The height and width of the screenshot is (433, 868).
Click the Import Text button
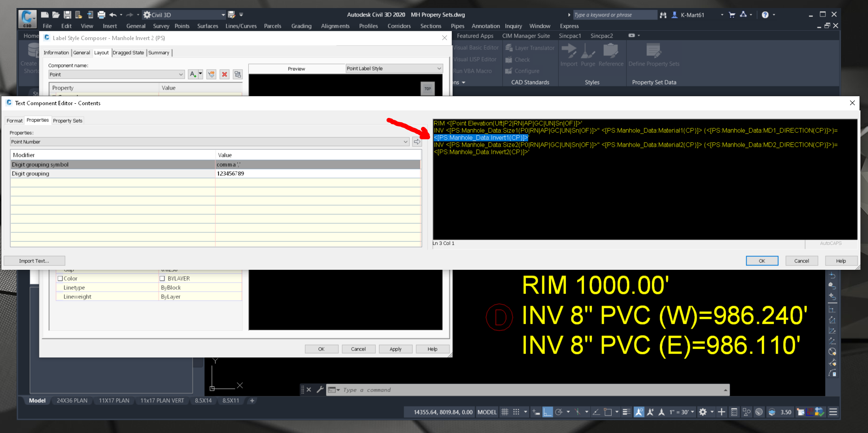pos(34,260)
